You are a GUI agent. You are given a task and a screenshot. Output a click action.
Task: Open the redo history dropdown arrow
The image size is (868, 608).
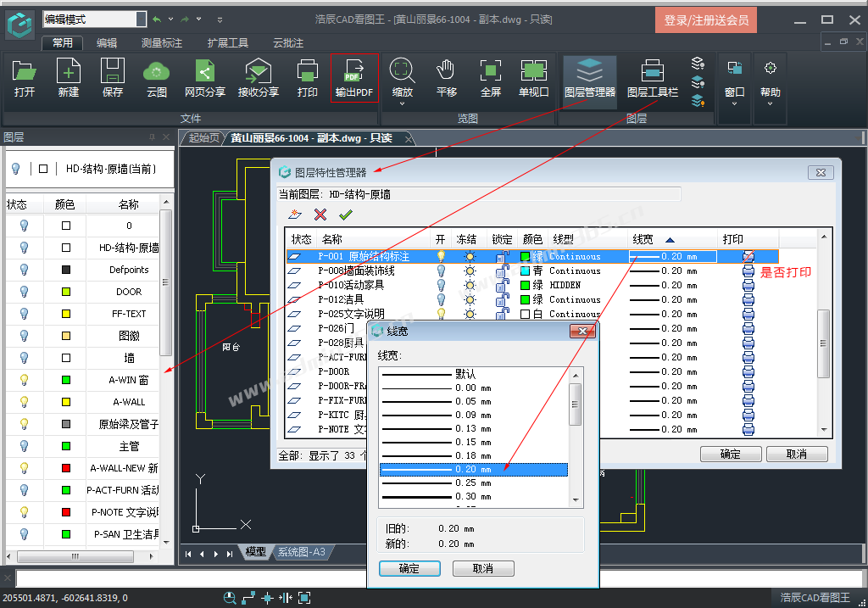pyautogui.click(x=198, y=20)
